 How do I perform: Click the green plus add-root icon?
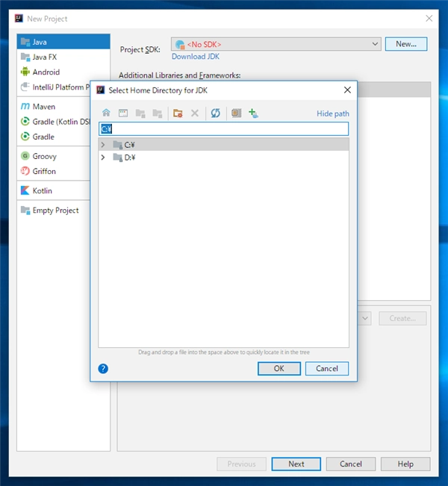[x=253, y=113]
